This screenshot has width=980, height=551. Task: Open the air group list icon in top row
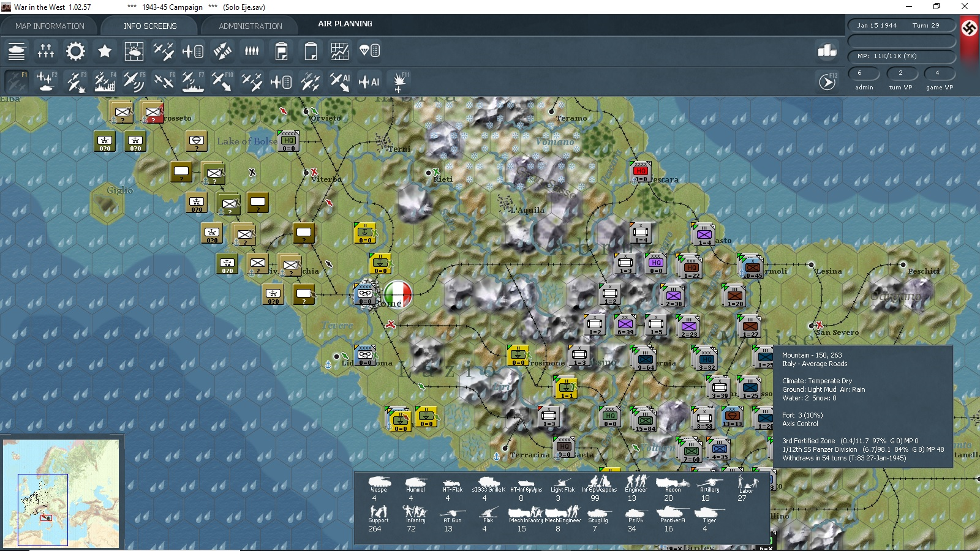(193, 51)
